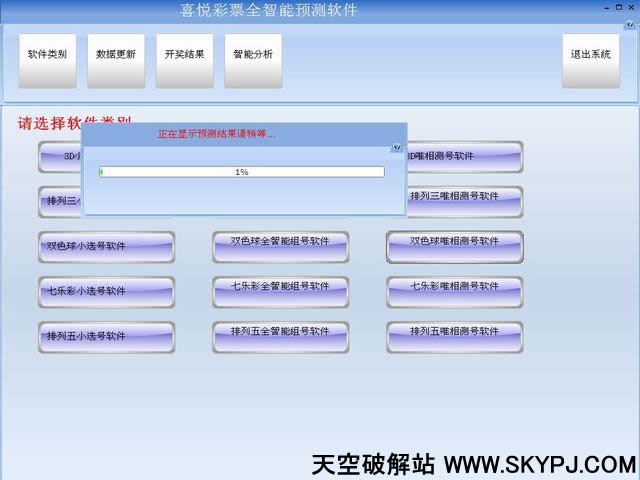This screenshot has height=480, width=640.
Task: Click the 1% progress bar
Action: (241, 172)
